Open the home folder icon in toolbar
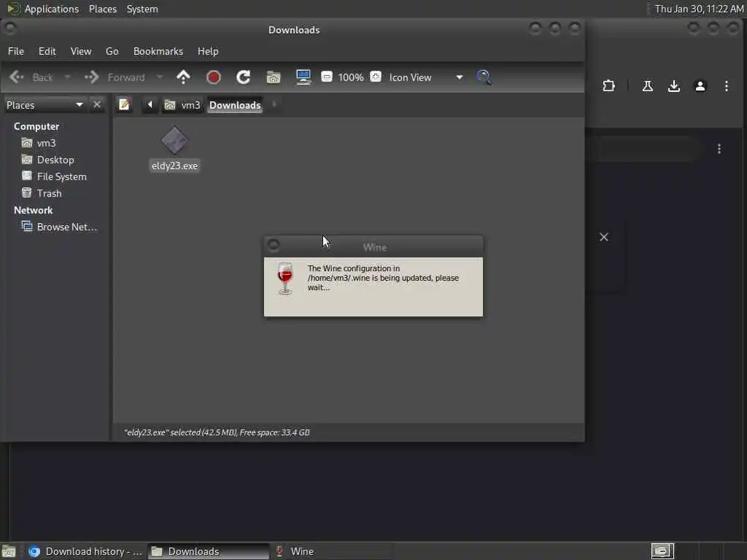 [274, 77]
